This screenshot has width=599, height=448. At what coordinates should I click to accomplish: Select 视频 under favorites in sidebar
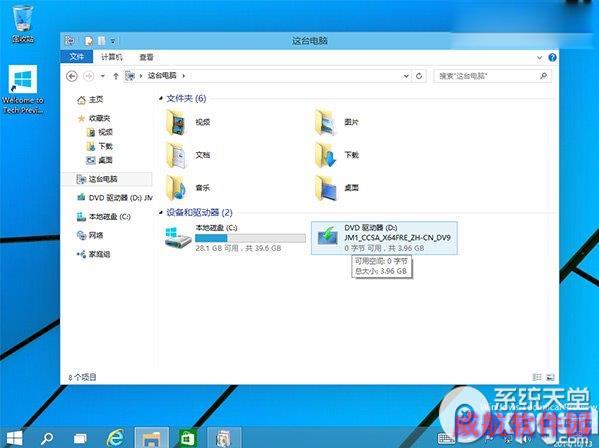coord(100,132)
